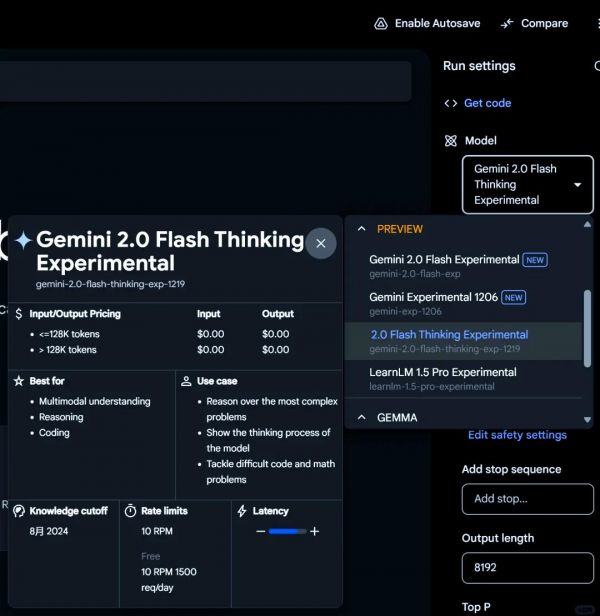This screenshot has height=616, width=600.
Task: Click the Top P label
Action: 476,607
